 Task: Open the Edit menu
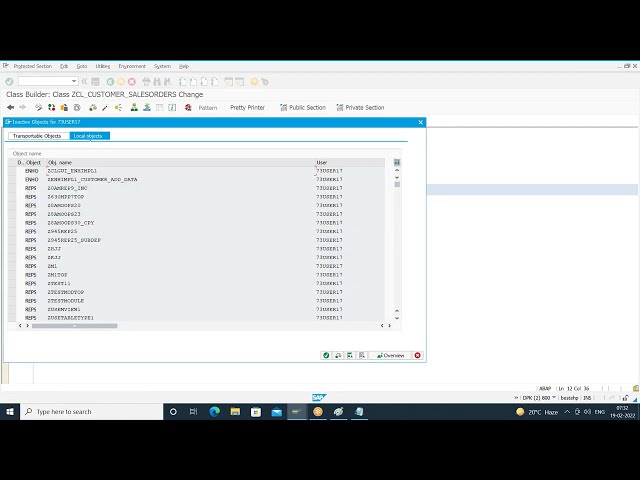(x=64, y=66)
